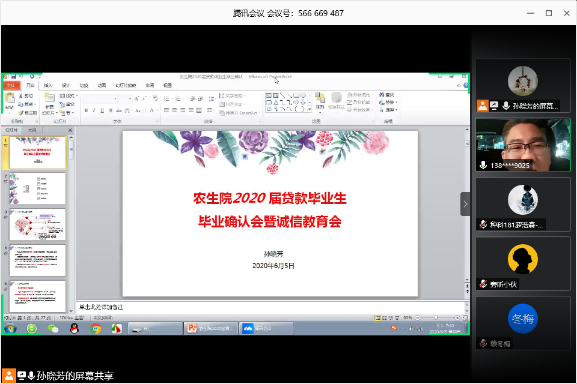Click the PowerPoint button in the taskbar

point(210,328)
